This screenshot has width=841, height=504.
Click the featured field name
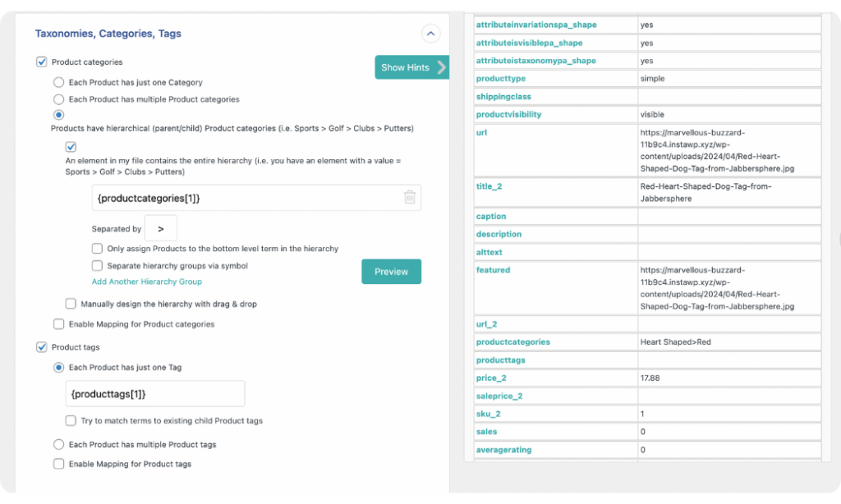click(x=493, y=270)
